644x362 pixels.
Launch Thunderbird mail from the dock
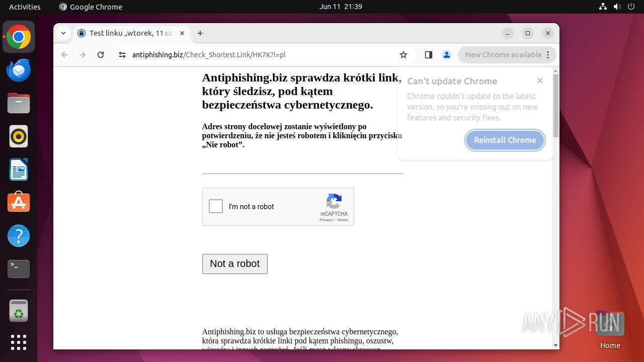coord(19,70)
